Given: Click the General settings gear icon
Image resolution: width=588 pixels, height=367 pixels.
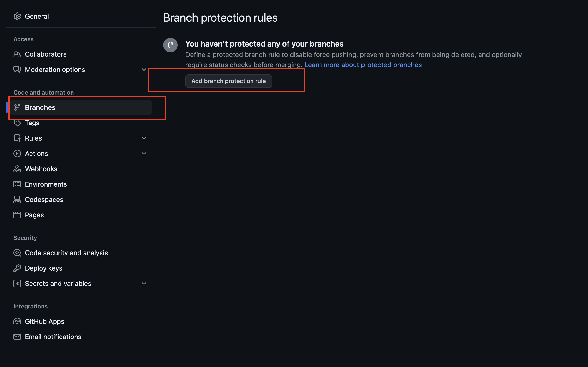Looking at the screenshot, I should 17,16.
